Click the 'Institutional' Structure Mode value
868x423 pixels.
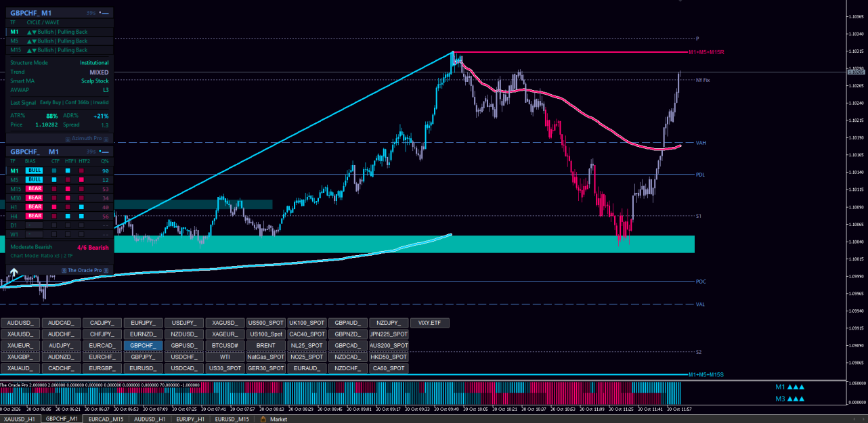(94, 63)
